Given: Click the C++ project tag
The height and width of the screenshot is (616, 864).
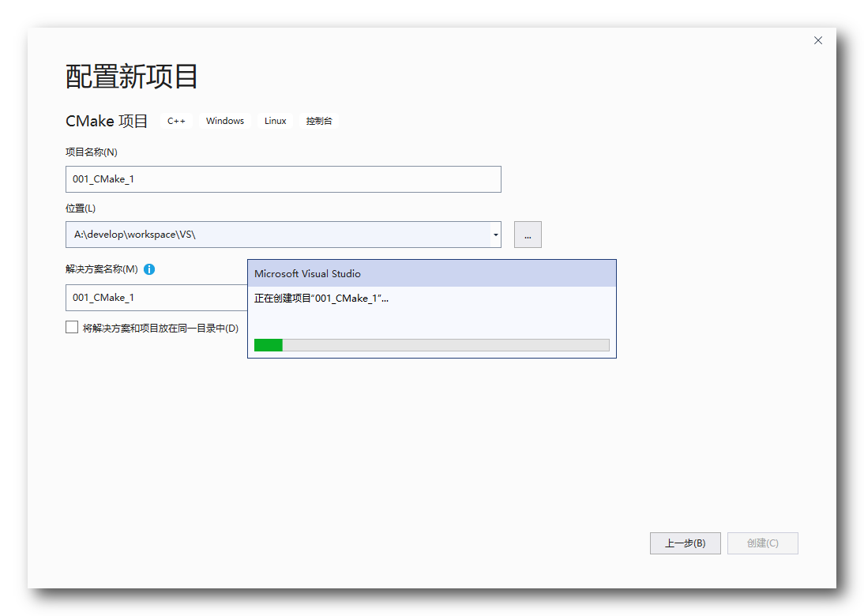Looking at the screenshot, I should pyautogui.click(x=176, y=121).
